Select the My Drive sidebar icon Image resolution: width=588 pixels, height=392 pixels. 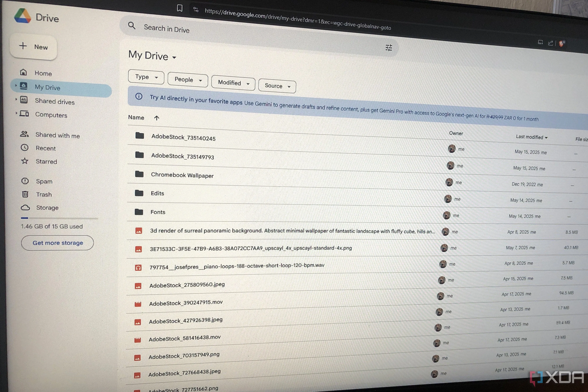click(x=24, y=86)
